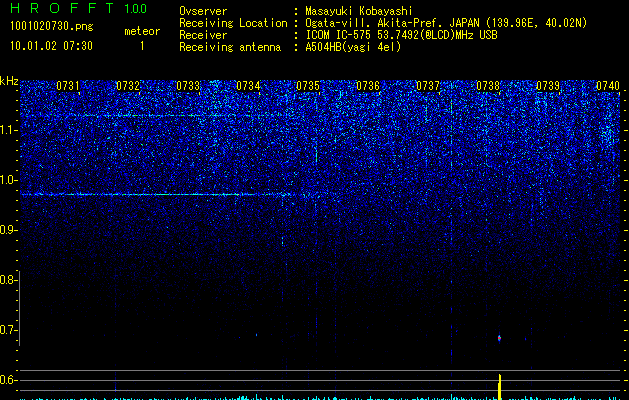Click the yellow meteor detection bar at bottom
Image resolution: width=629 pixels, height=400 pixels.
pyautogui.click(x=500, y=387)
